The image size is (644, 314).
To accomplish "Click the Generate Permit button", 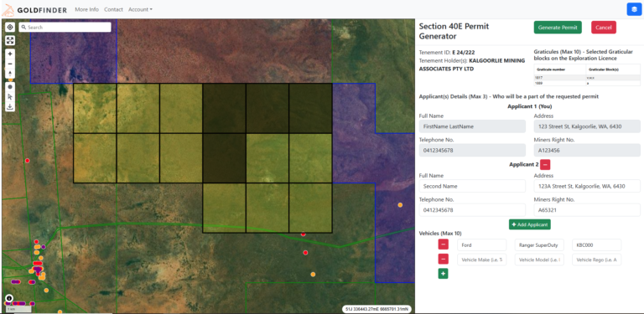I will tap(558, 28).
